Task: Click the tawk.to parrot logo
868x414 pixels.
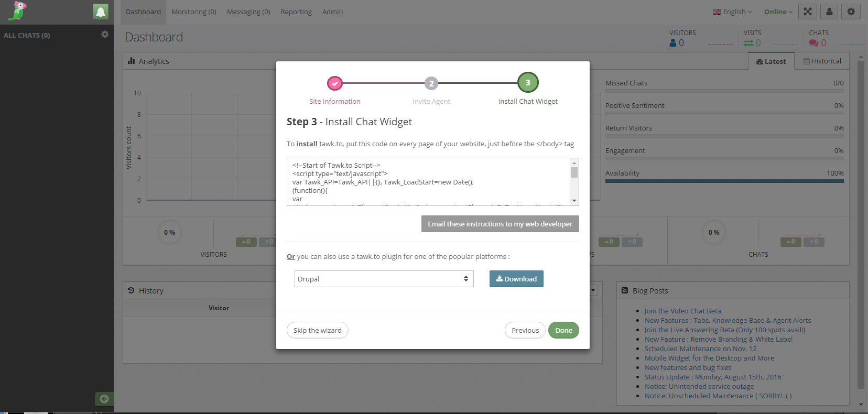Action: [17, 11]
